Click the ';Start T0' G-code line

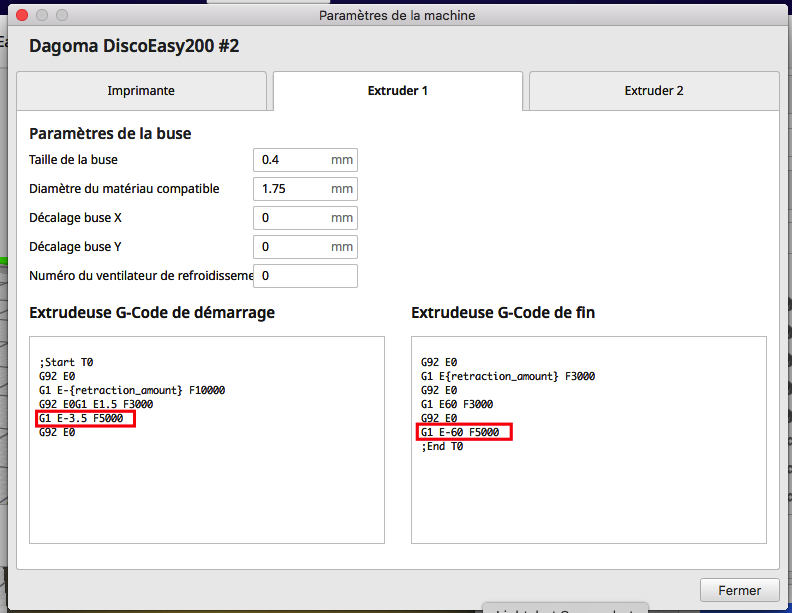pyautogui.click(x=66, y=362)
